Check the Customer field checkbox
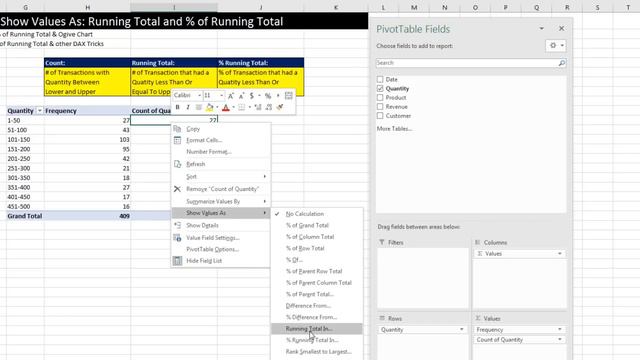This screenshot has height=360, width=640. [x=380, y=116]
